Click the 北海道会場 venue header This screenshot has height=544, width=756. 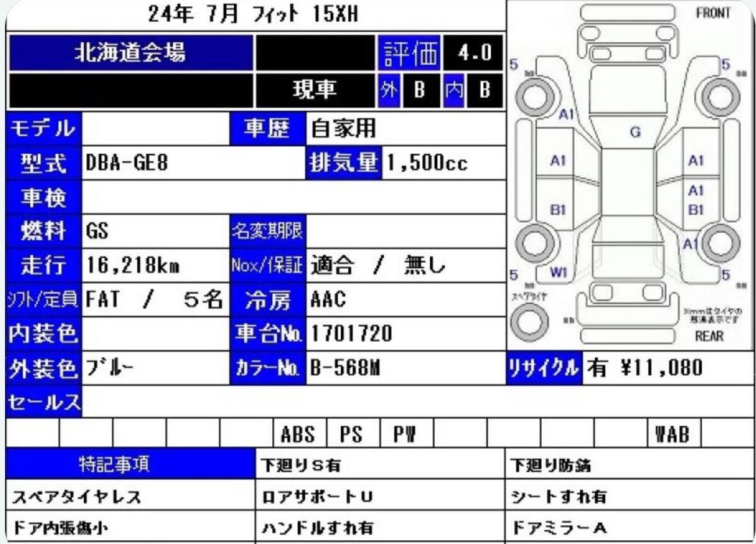click(x=130, y=53)
